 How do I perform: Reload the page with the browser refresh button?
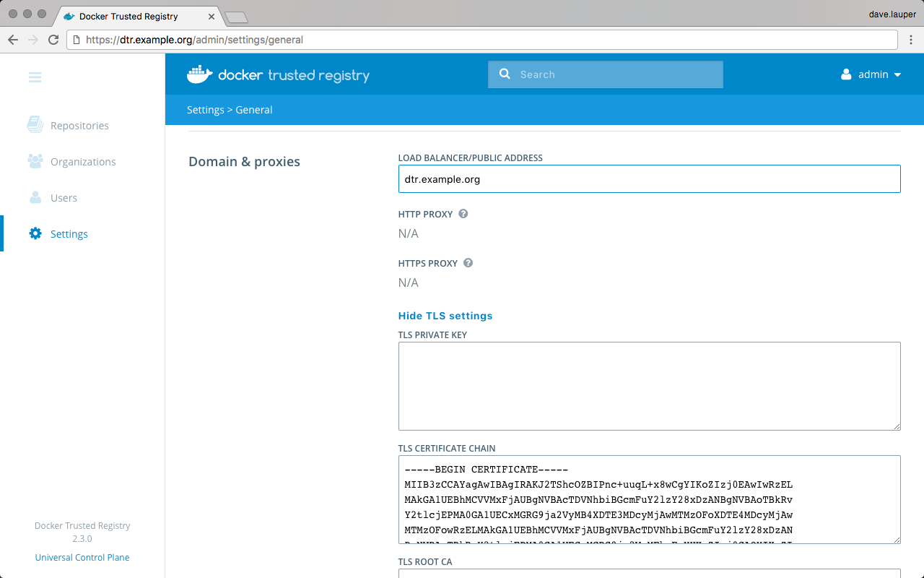pos(53,40)
